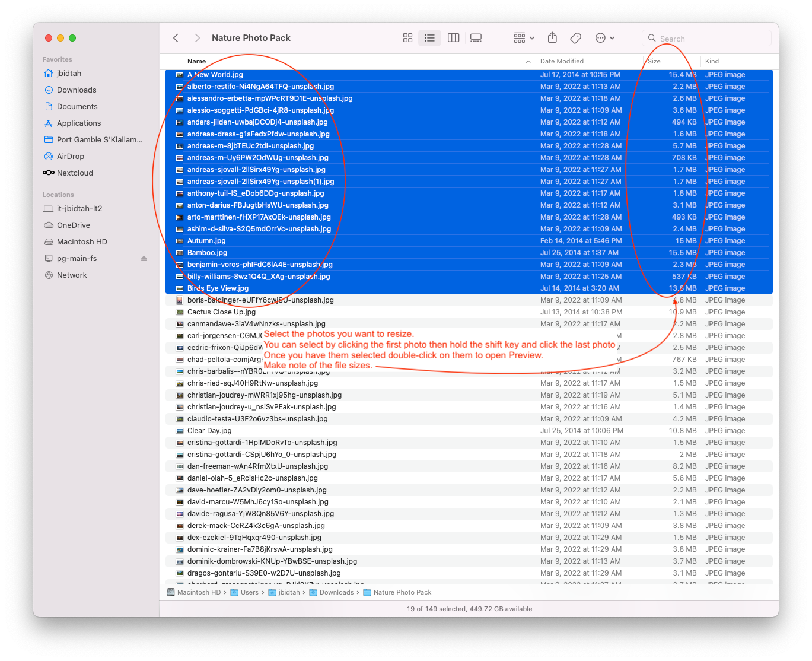The width and height of the screenshot is (812, 661).
Task: Switch to gallery view
Action: pos(476,38)
